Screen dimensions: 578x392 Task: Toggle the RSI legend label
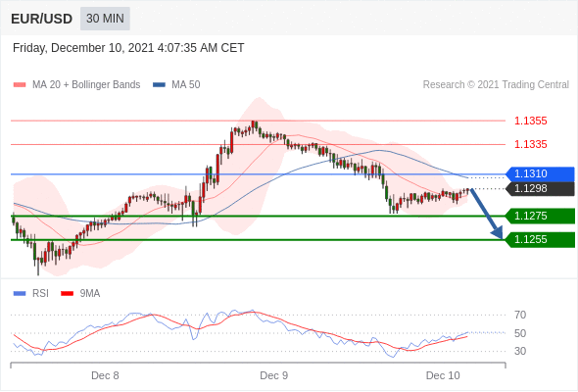pos(40,294)
